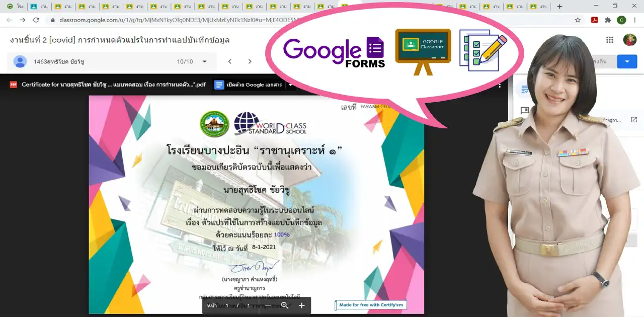Image resolution: width=644 pixels, height=317 pixels.
Task: Click the green school crest logo
Action: coord(214,124)
